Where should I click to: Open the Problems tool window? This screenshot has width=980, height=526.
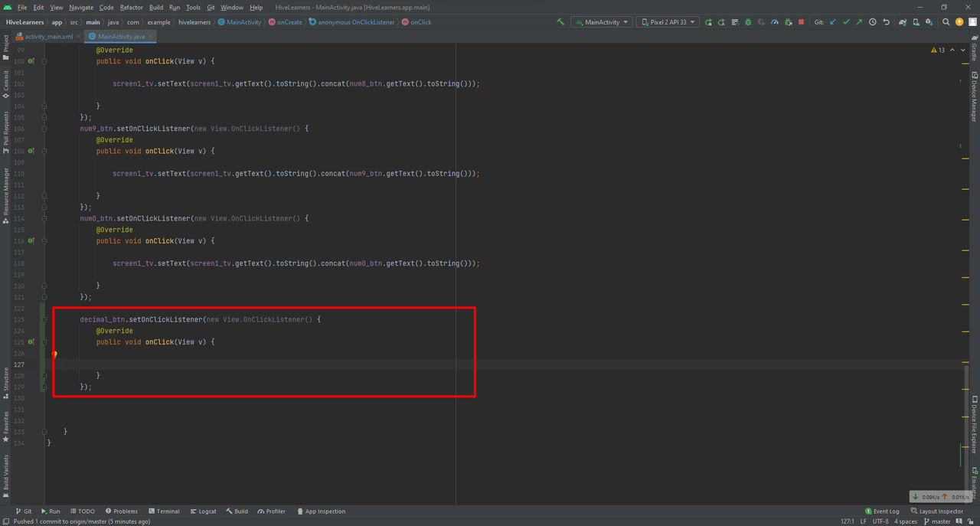122,511
